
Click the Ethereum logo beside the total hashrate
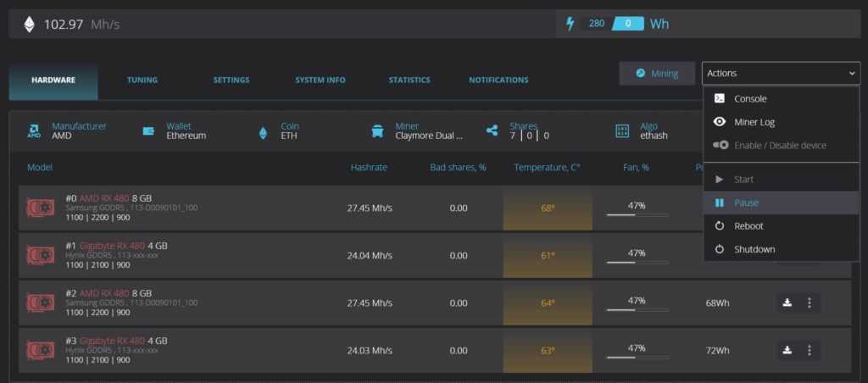coord(30,25)
